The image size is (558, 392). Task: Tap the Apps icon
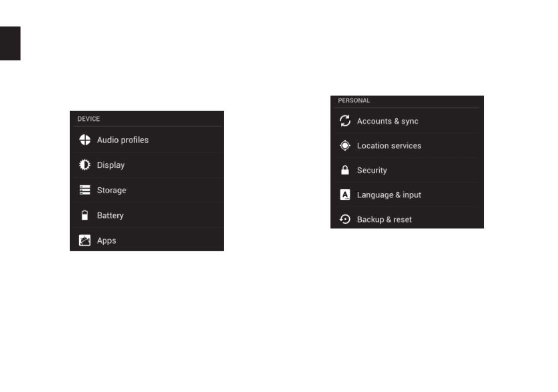(x=85, y=241)
